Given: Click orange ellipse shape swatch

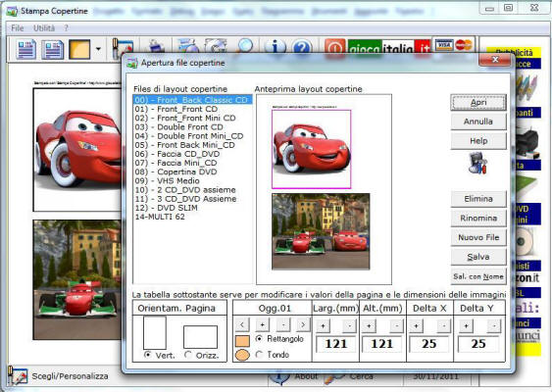Looking at the screenshot, I should [x=242, y=355].
